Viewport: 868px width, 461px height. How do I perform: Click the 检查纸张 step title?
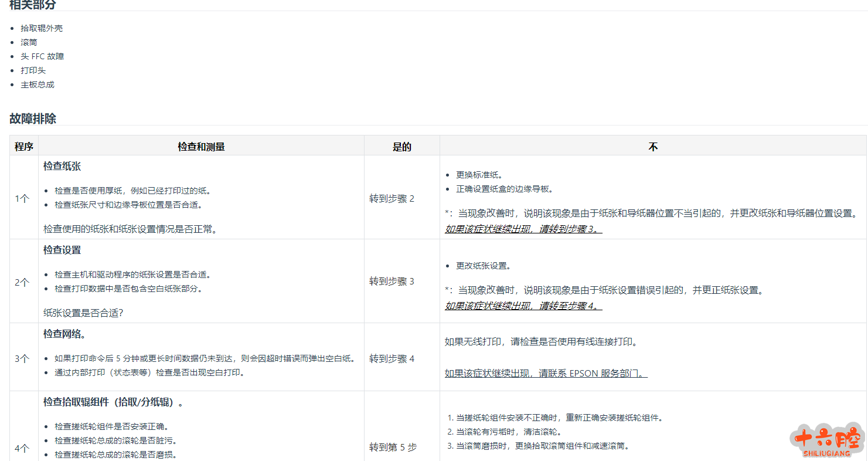click(x=62, y=167)
